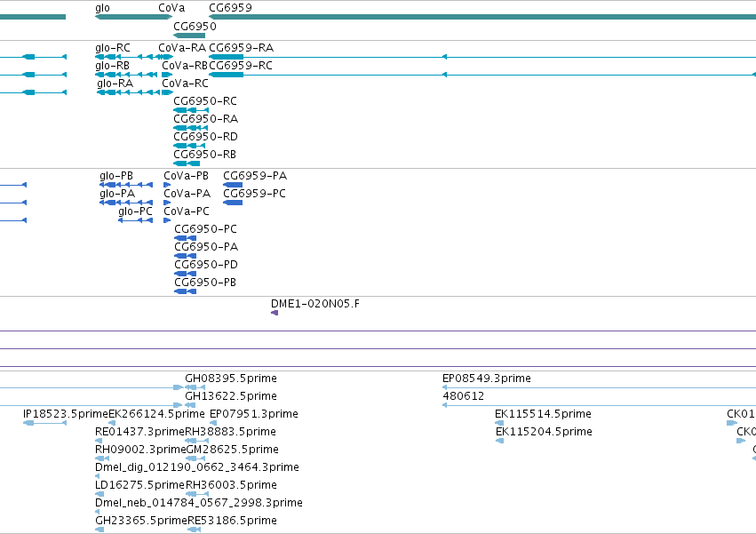Select transcript CoVa-RB
Viewport: 756px width, 534px height.
(x=185, y=66)
